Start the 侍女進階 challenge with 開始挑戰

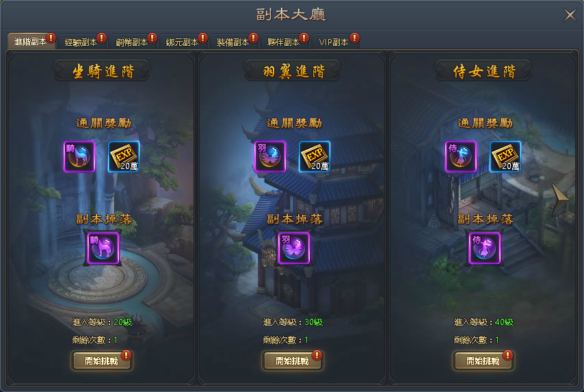point(483,361)
